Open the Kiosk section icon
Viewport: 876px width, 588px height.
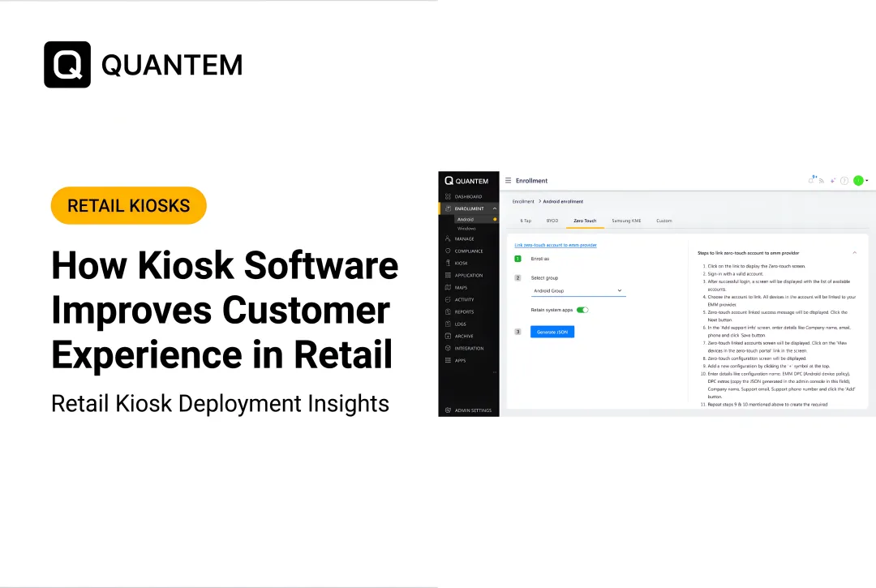[448, 263]
